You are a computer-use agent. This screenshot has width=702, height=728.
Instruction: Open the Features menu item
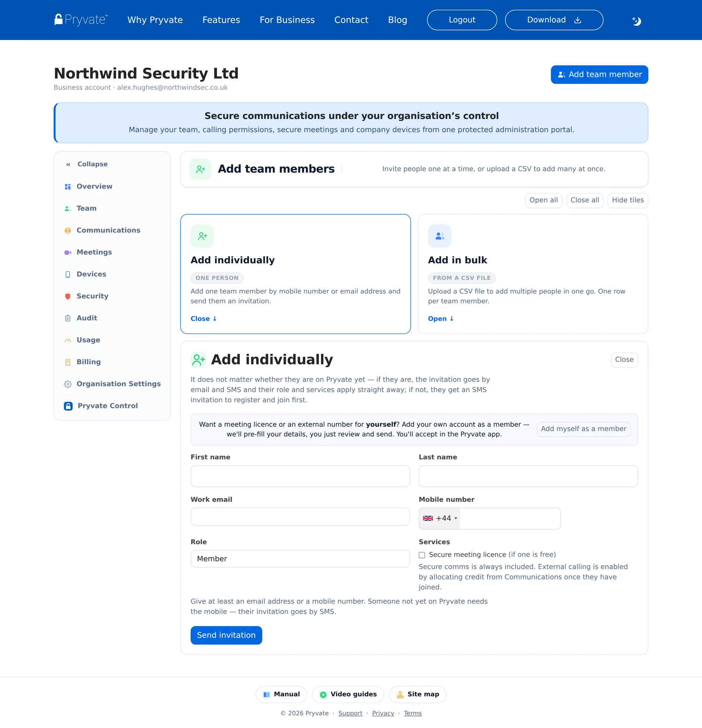pyautogui.click(x=221, y=20)
